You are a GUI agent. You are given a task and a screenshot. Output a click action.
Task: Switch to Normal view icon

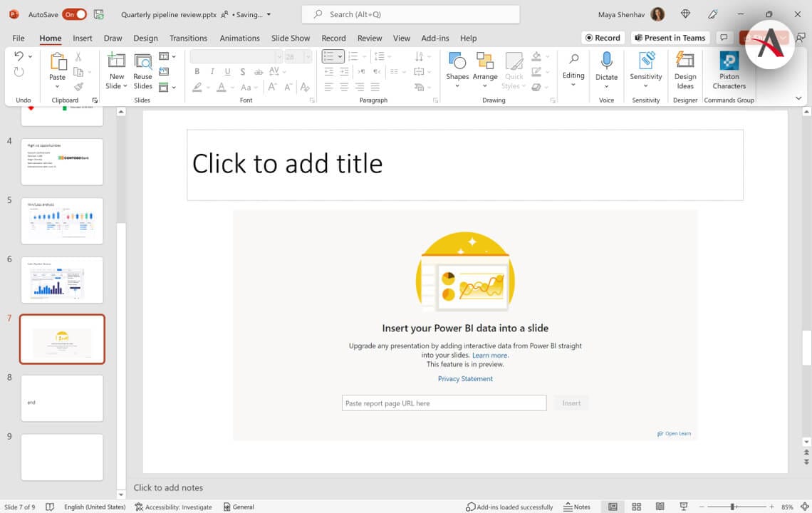coord(613,507)
